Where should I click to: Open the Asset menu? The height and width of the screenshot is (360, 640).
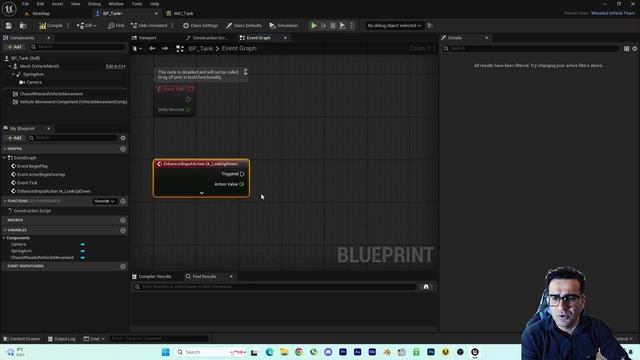coord(58,4)
